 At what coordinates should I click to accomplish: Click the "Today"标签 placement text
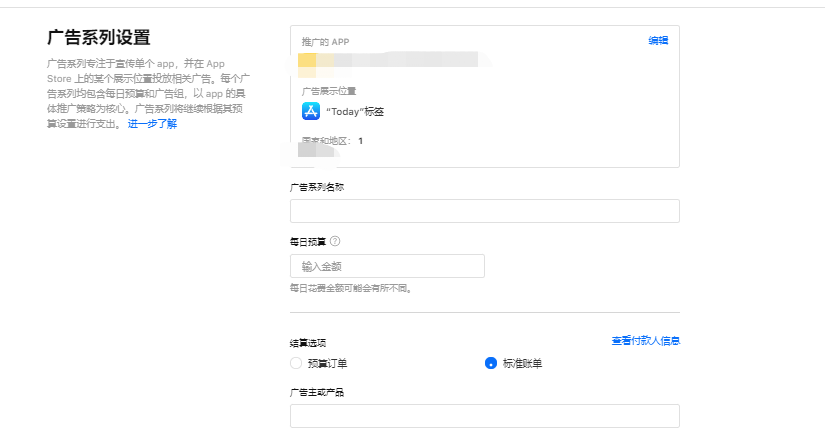click(355, 112)
